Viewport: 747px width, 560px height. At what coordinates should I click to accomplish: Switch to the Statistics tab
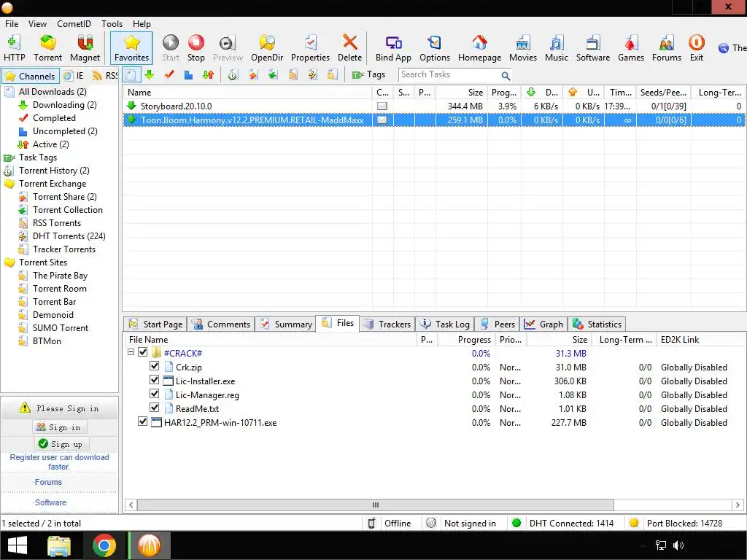pyautogui.click(x=597, y=324)
